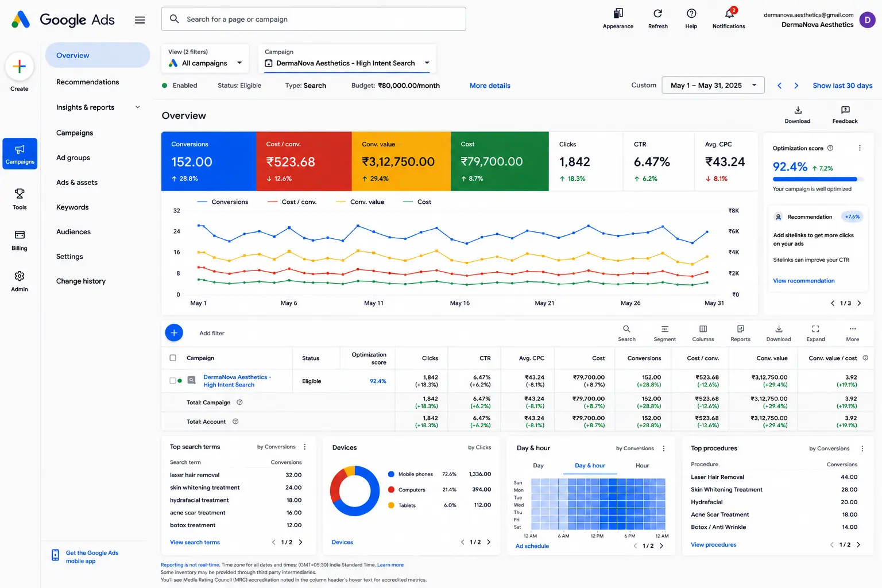Open Ad schedule link

pos(532,546)
